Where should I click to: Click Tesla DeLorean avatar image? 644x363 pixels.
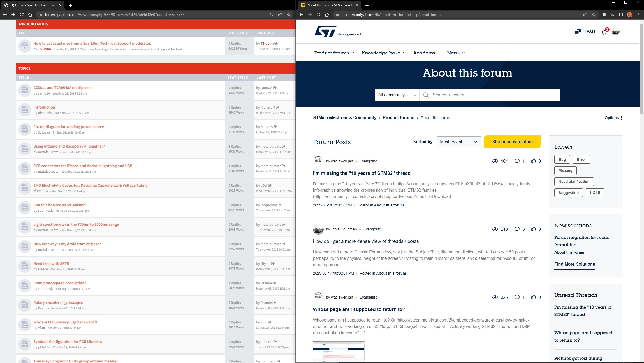tap(318, 229)
